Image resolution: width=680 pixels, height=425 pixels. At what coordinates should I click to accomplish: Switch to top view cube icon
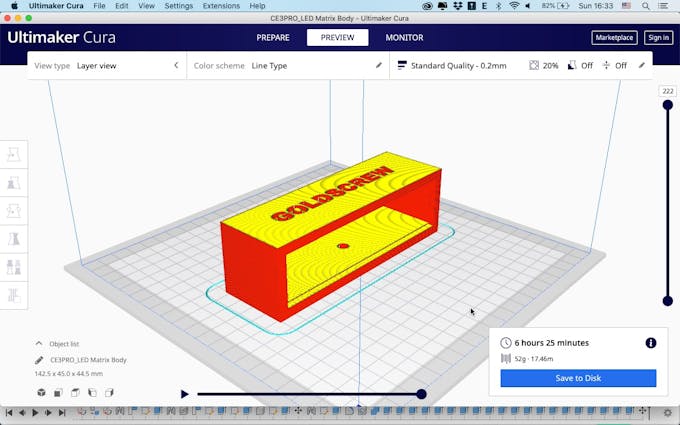(x=75, y=392)
